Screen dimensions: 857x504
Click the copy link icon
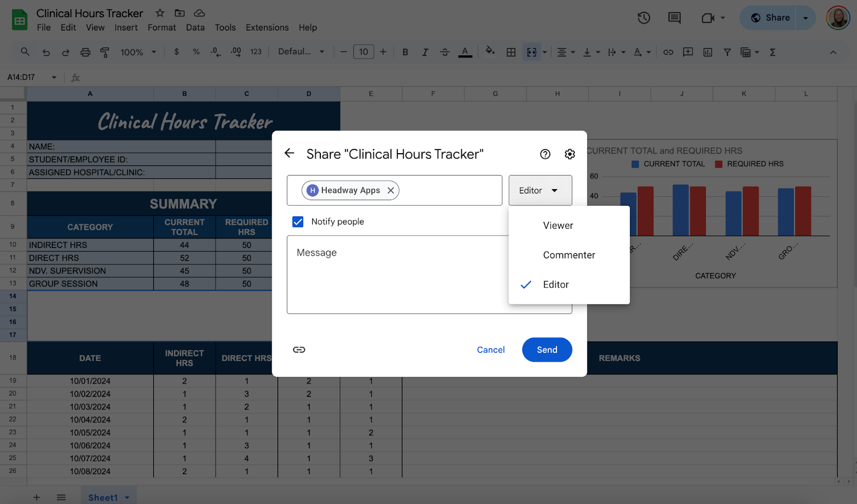[x=299, y=350]
